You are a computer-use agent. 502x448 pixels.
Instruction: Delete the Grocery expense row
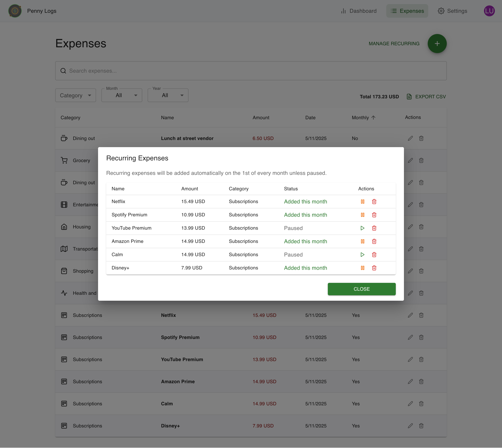(421, 161)
